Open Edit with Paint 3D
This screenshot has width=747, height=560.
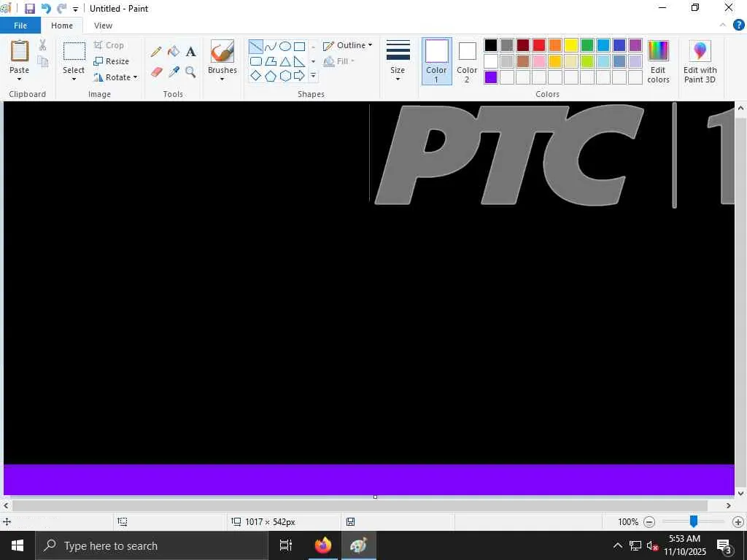(700, 62)
